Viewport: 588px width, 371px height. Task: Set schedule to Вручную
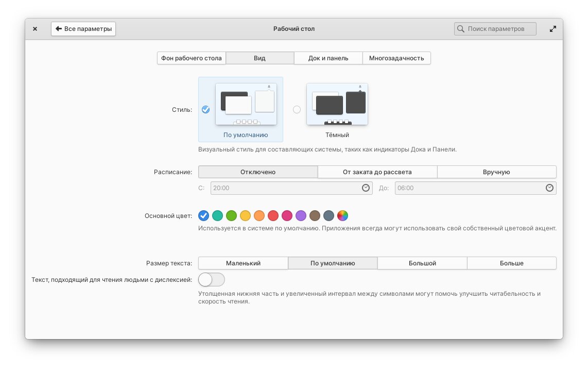tap(496, 172)
